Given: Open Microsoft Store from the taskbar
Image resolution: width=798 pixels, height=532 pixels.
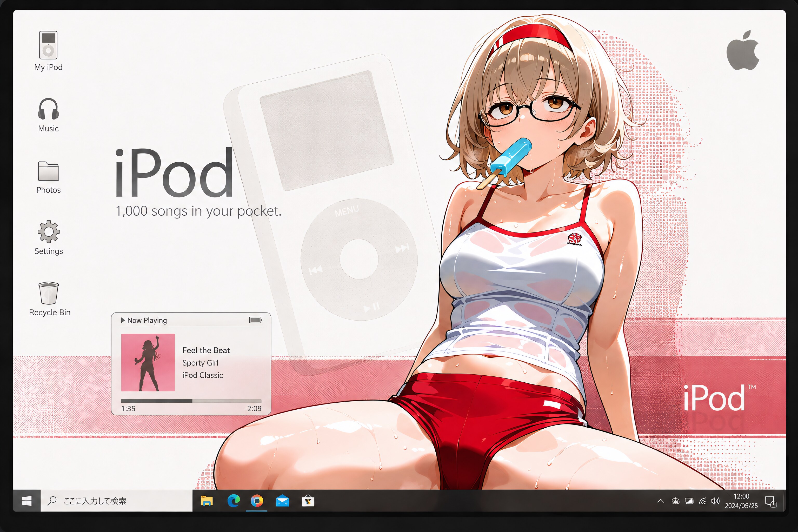Looking at the screenshot, I should point(308,501).
